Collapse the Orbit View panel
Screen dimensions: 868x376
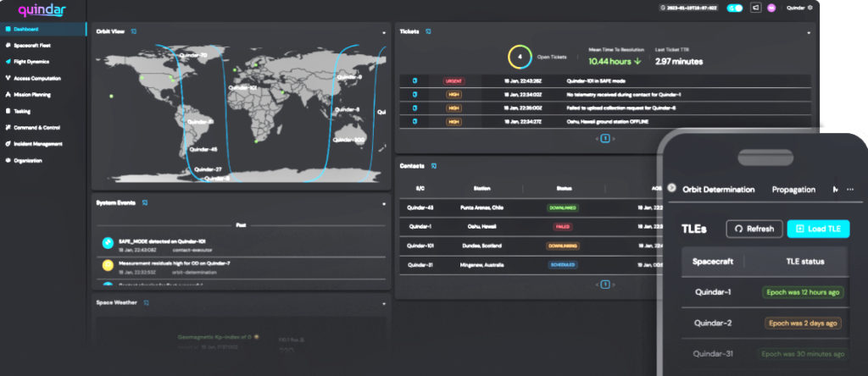[x=383, y=32]
